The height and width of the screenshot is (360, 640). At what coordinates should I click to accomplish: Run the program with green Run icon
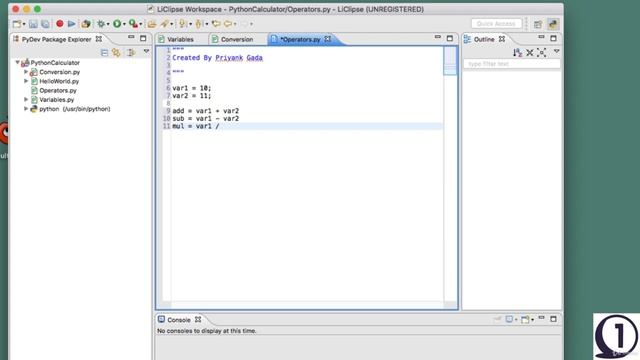[x=117, y=24]
